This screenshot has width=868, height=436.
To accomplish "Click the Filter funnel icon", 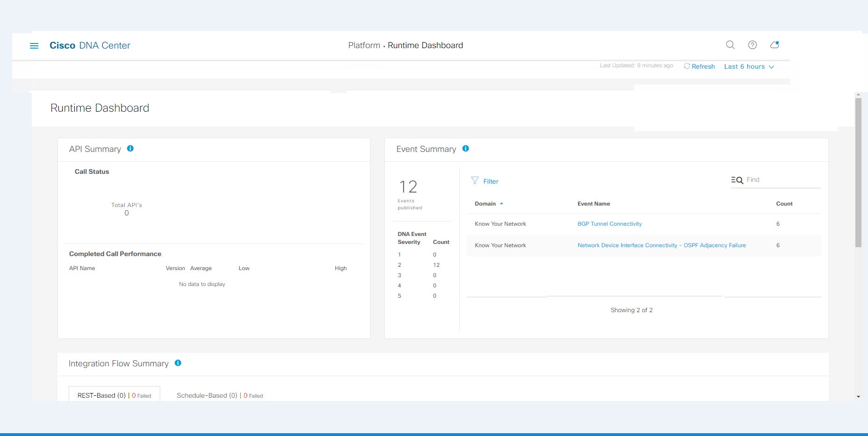I will (475, 180).
